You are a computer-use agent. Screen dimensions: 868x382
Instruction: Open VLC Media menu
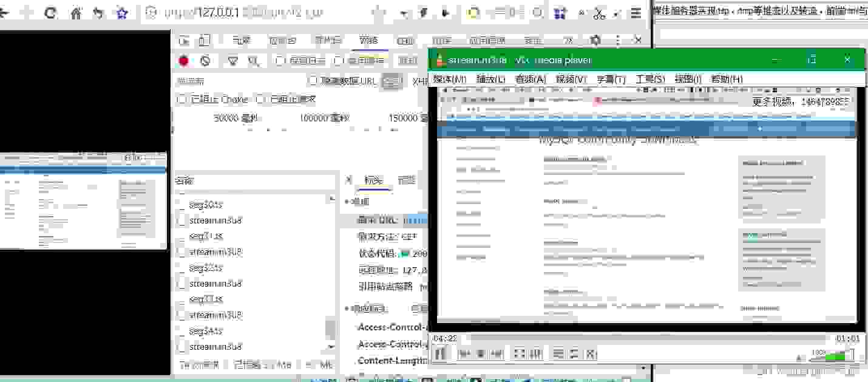point(450,79)
